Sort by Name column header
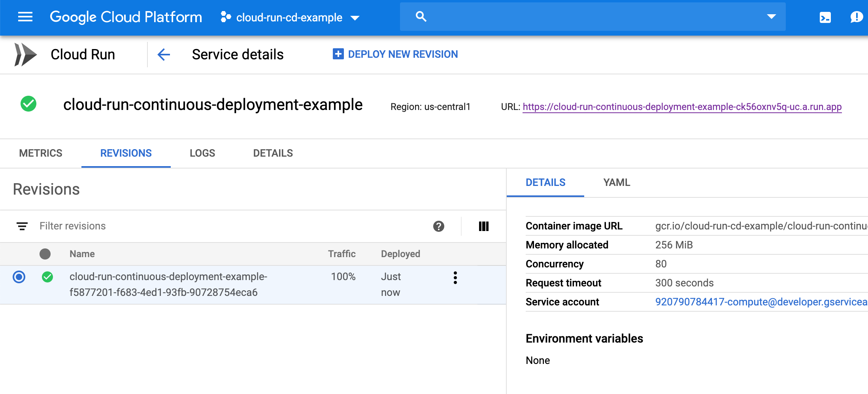Screen dimensions: 868x394 click(82, 254)
